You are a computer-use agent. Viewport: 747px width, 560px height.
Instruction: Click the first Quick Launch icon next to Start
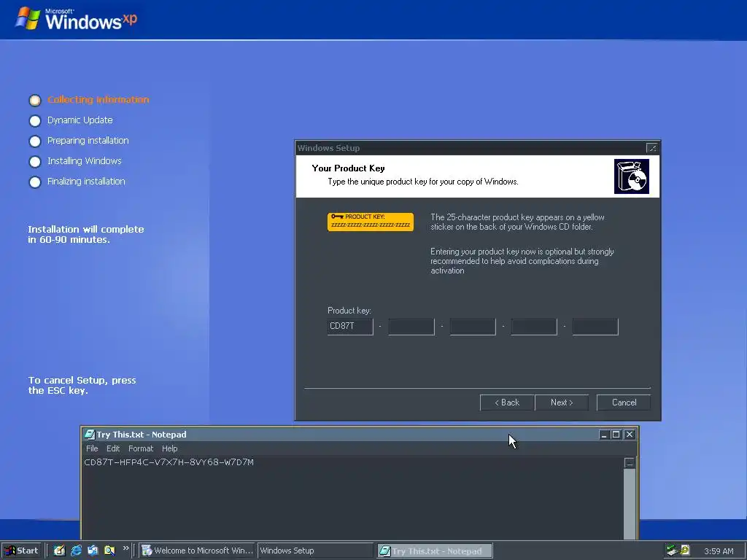(x=59, y=551)
